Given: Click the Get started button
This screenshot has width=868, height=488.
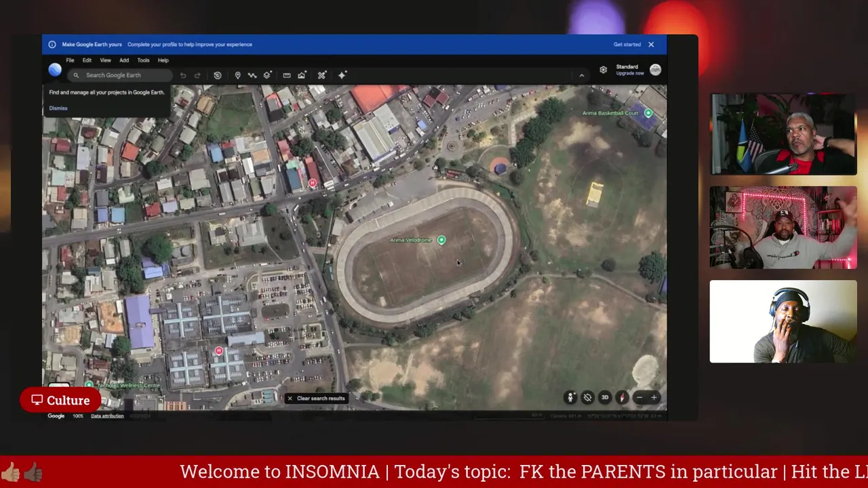Looking at the screenshot, I should (627, 45).
